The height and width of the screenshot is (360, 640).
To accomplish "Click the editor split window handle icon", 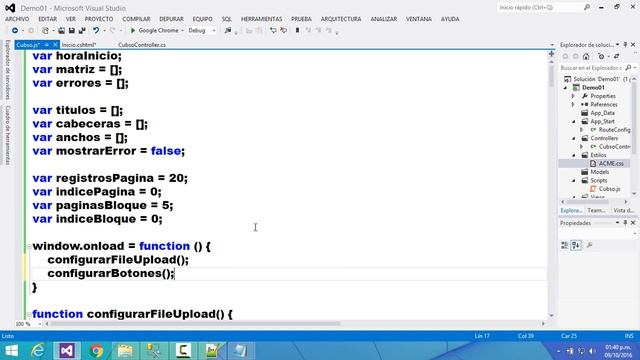I will click(551, 54).
